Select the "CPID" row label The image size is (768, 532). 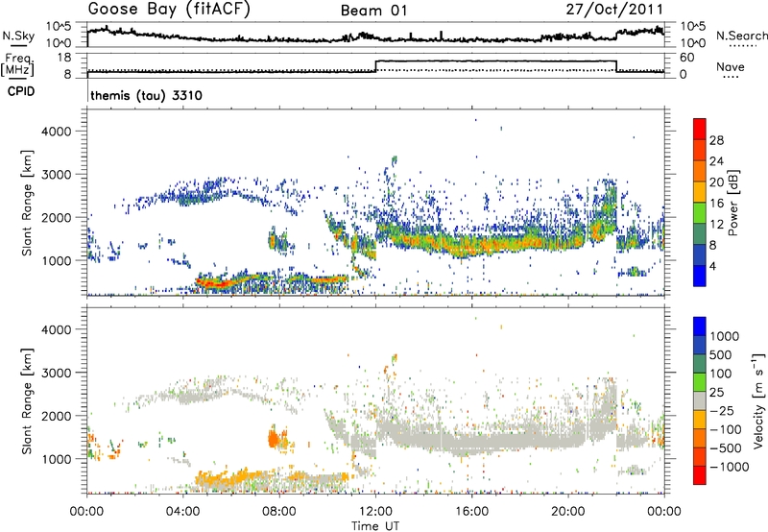click(21, 91)
